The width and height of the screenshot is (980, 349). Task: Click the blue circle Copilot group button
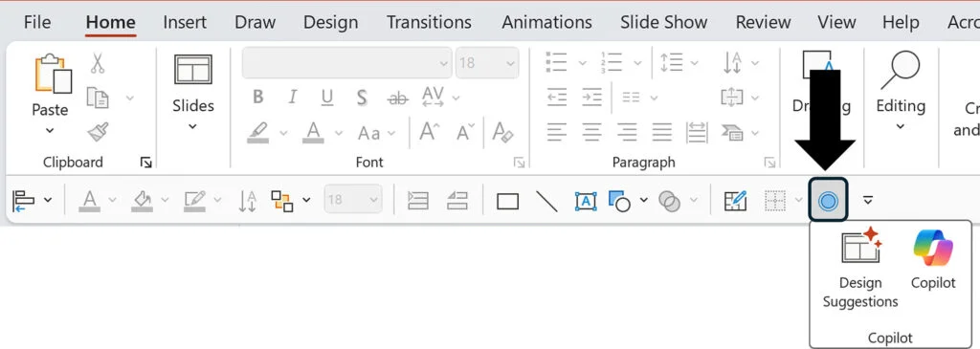(x=828, y=200)
